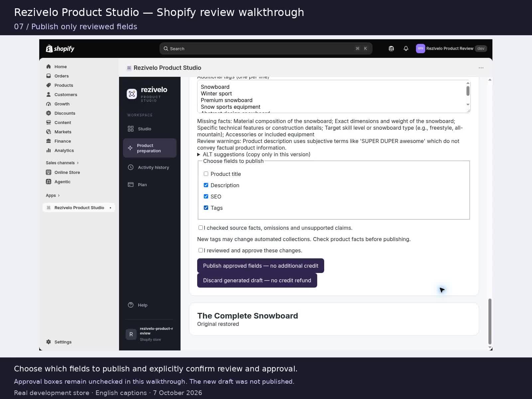Click the Customers person icon
The height and width of the screenshot is (399, 532).
pos(49,94)
